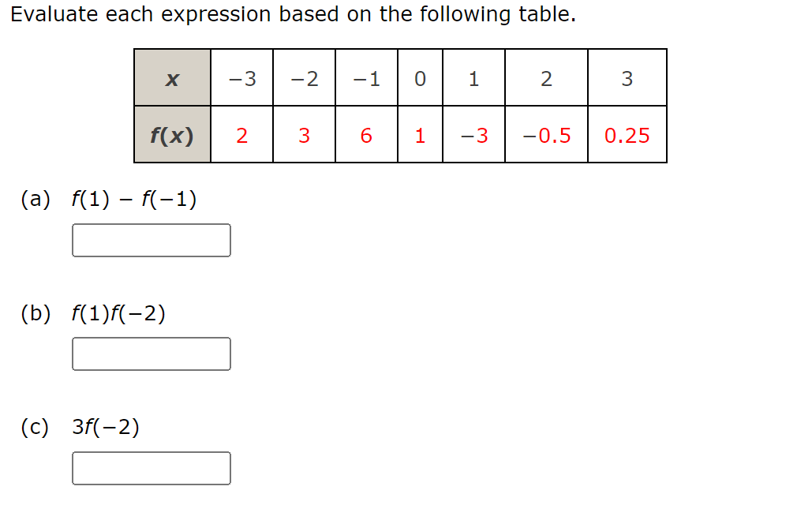Viewport: 812px width, 520px height.
Task: Select the expression 3f(−2)
Action: point(107,428)
